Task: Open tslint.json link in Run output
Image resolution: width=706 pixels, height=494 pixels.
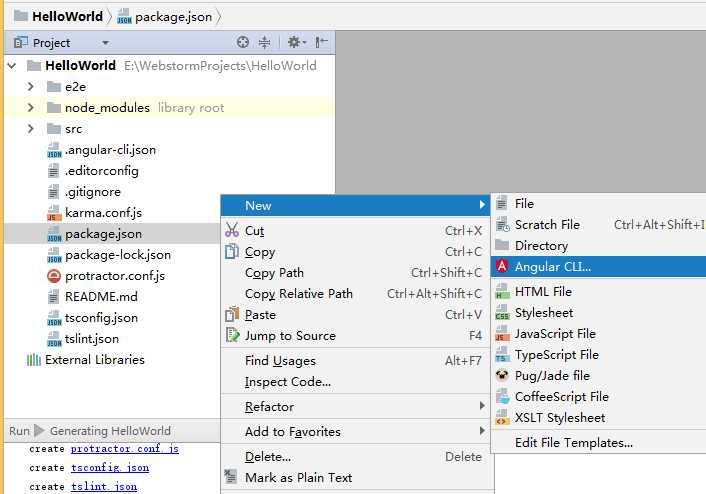Action: pos(104,487)
